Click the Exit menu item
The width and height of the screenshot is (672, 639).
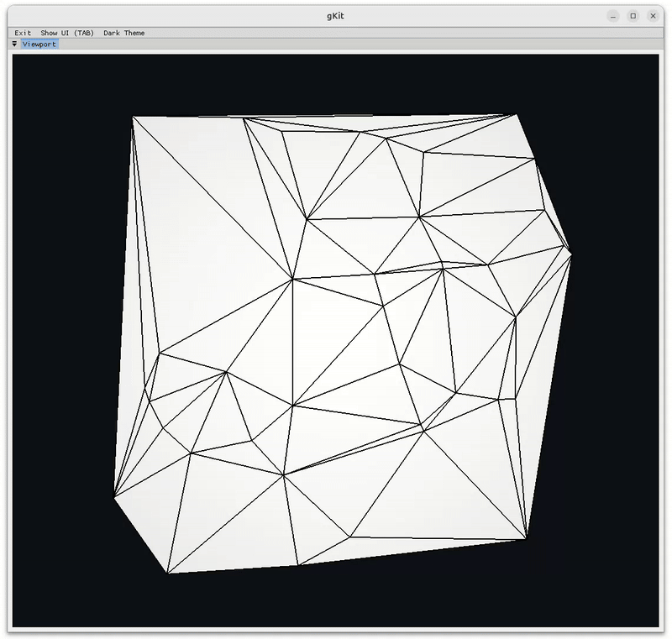(x=23, y=33)
